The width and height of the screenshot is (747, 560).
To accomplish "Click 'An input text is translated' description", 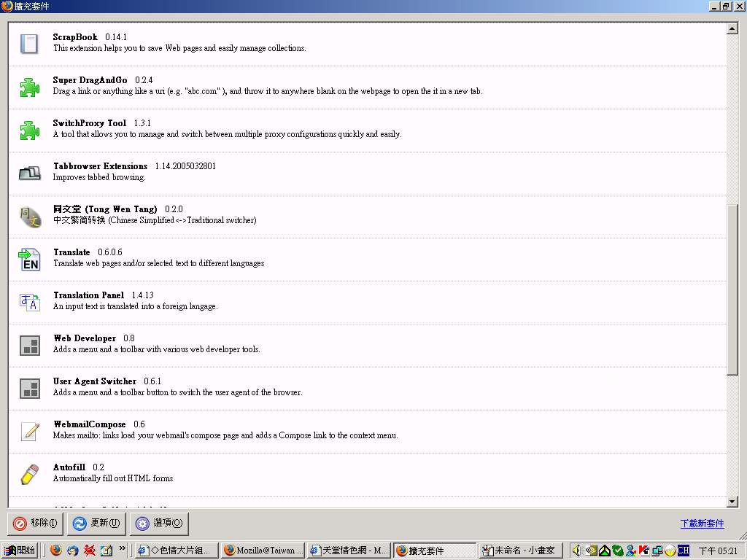I will (x=135, y=306).
